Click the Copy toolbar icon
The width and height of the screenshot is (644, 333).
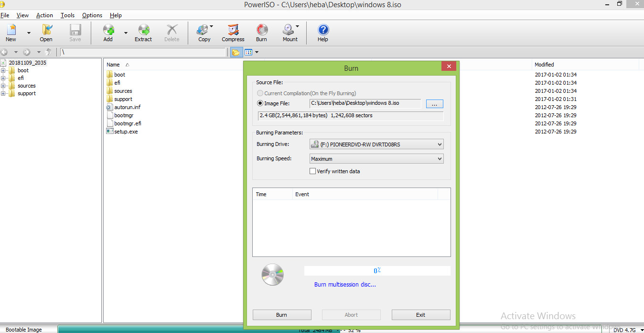point(204,33)
